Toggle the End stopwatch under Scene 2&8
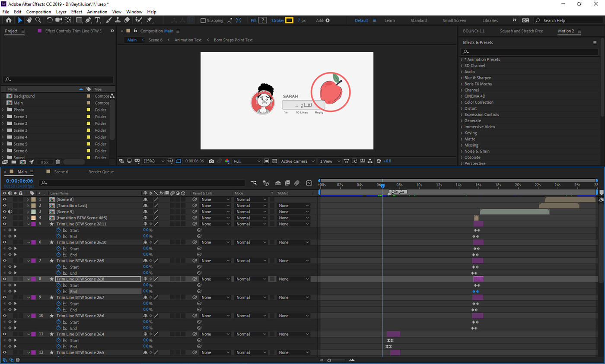The height and width of the screenshot is (364, 605). tap(59, 291)
